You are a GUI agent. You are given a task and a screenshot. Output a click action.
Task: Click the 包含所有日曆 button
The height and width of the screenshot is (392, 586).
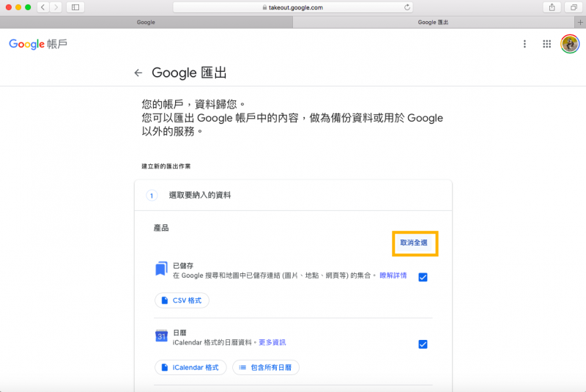coord(266,367)
